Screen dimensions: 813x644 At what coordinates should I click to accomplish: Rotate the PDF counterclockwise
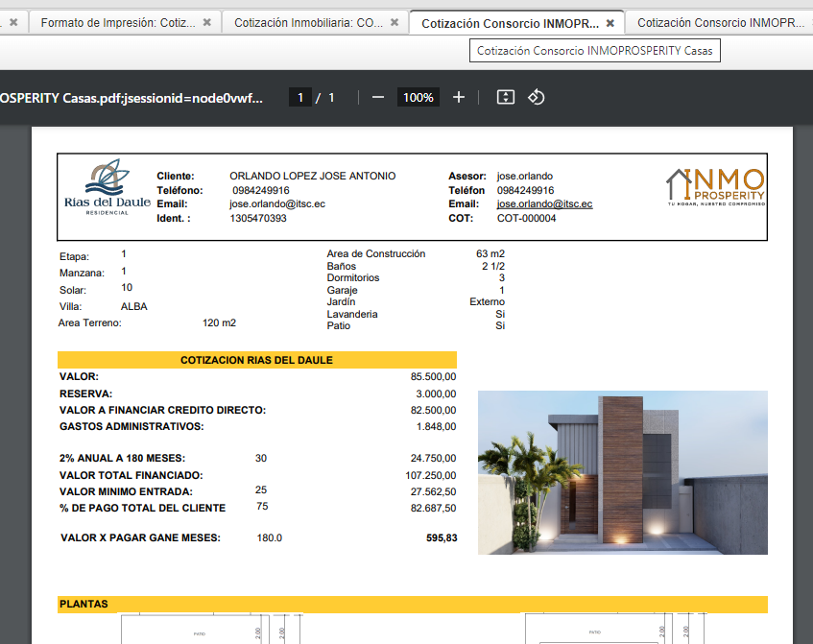[x=538, y=98]
